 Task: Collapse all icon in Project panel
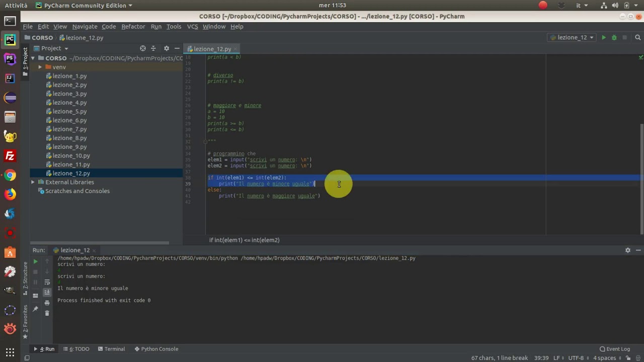pyautogui.click(x=153, y=48)
